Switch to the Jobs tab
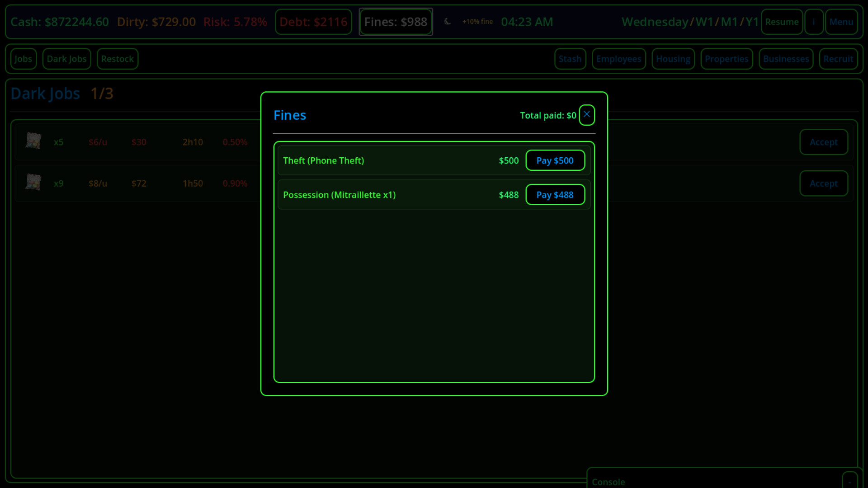This screenshot has width=868, height=488. coord(23,59)
